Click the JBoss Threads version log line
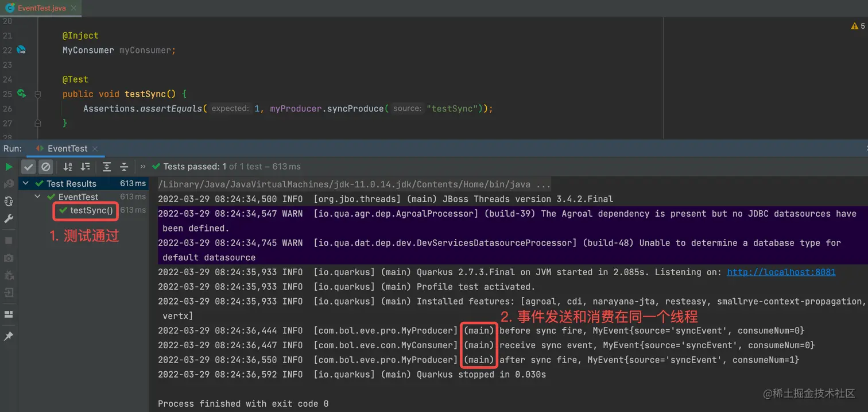Image resolution: width=868 pixels, height=412 pixels. pyautogui.click(x=385, y=199)
